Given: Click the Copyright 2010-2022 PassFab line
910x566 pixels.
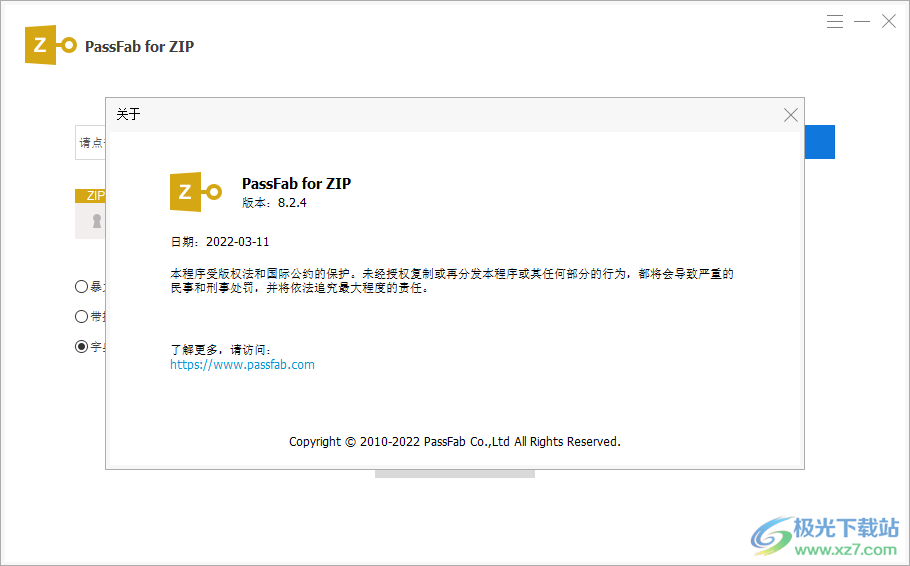Looking at the screenshot, I should [454, 442].
